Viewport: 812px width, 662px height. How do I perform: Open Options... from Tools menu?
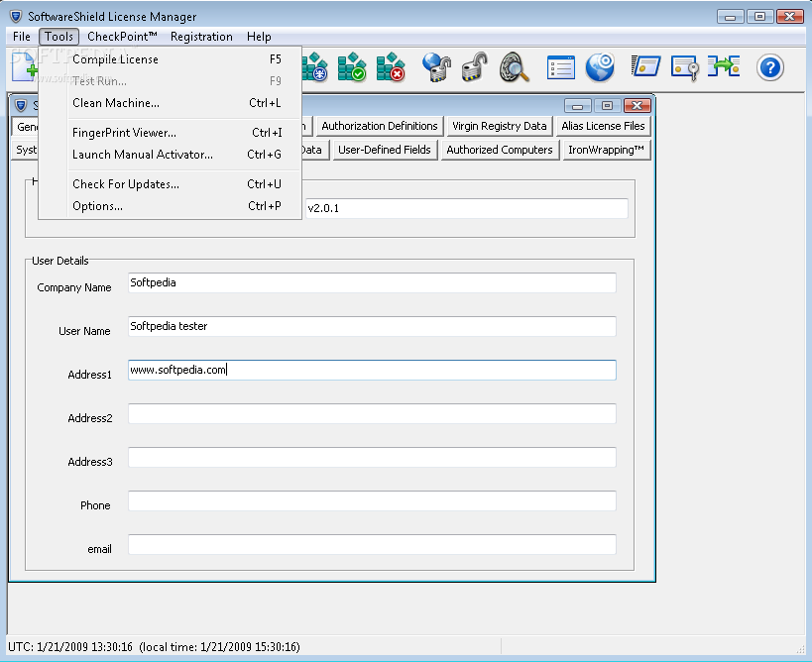170,206
